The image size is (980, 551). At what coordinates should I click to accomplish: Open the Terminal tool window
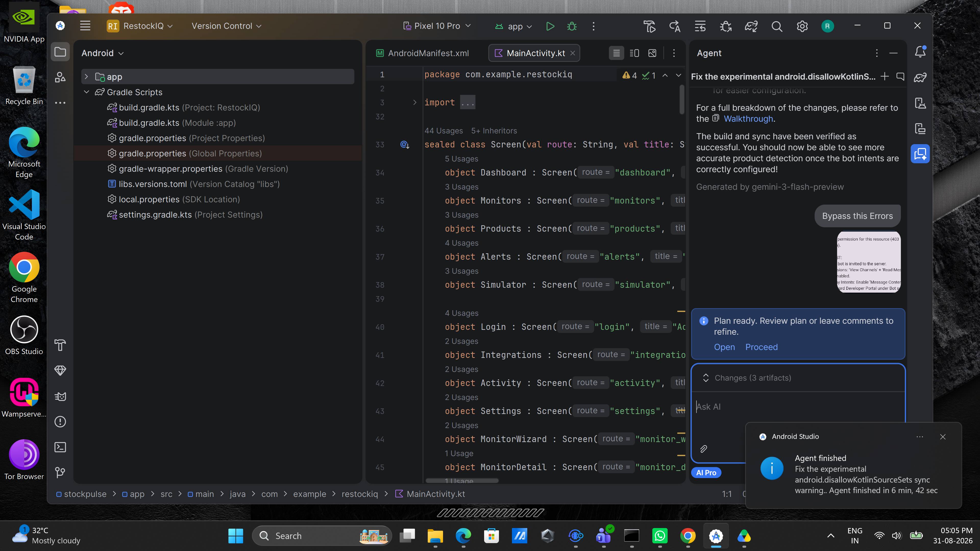[x=60, y=447]
